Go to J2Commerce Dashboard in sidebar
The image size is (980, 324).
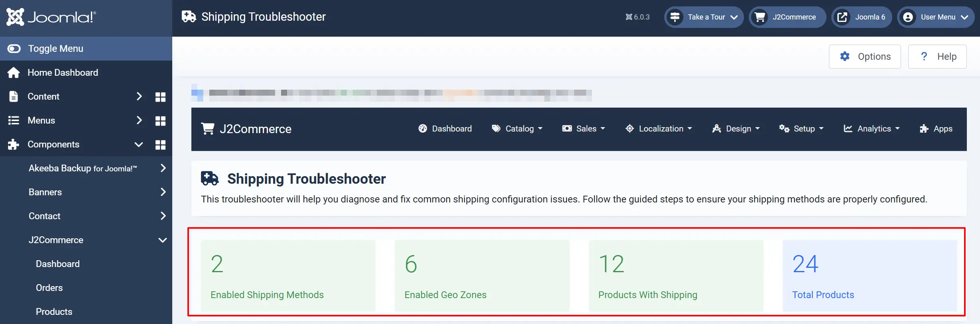[58, 264]
